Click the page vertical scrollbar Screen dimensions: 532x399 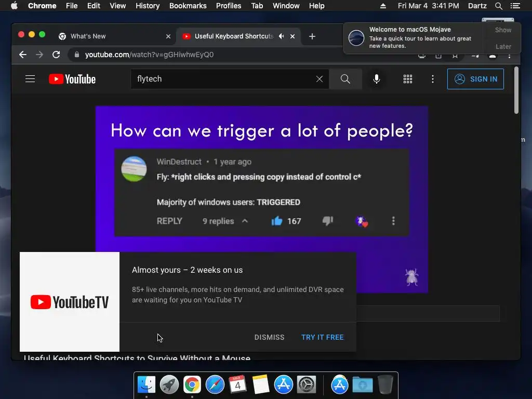coord(516,90)
